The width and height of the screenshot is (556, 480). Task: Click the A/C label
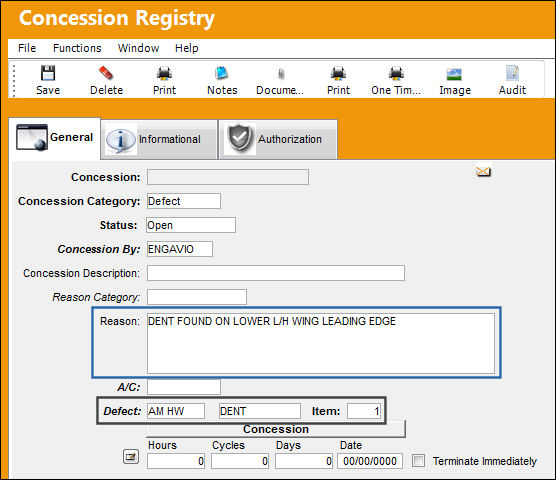(128, 387)
